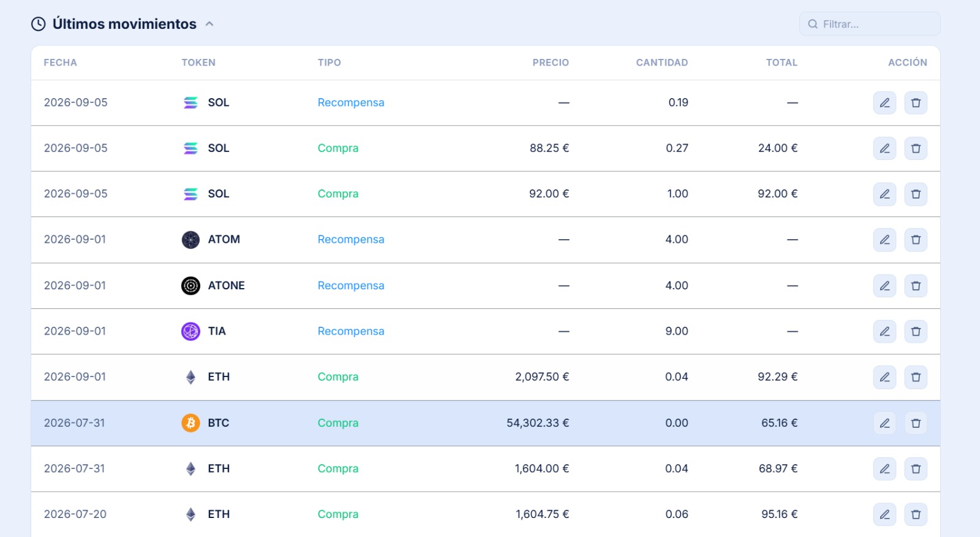The image size is (980, 537).
Task: Delete the BTC purchase row
Action: pyautogui.click(x=916, y=423)
